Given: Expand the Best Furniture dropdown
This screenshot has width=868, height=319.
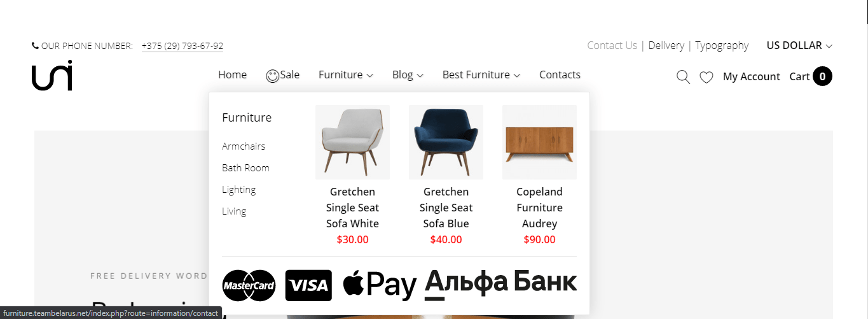Looking at the screenshot, I should [x=481, y=75].
